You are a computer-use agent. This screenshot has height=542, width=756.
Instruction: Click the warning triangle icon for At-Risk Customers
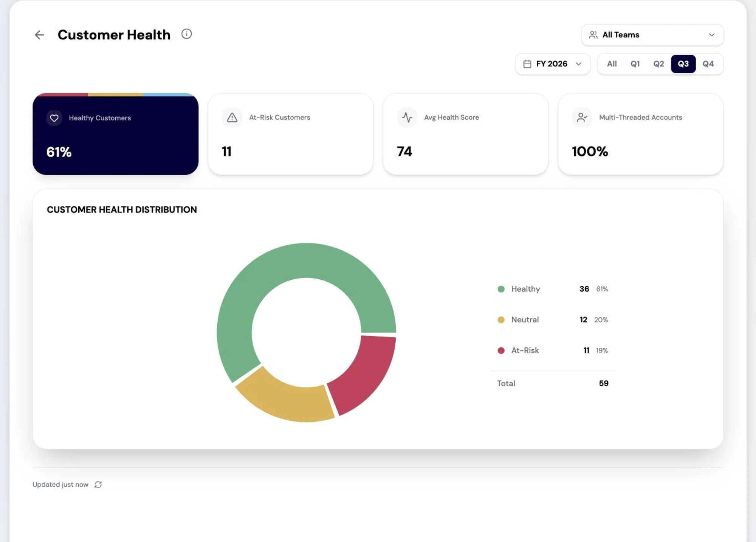[232, 118]
